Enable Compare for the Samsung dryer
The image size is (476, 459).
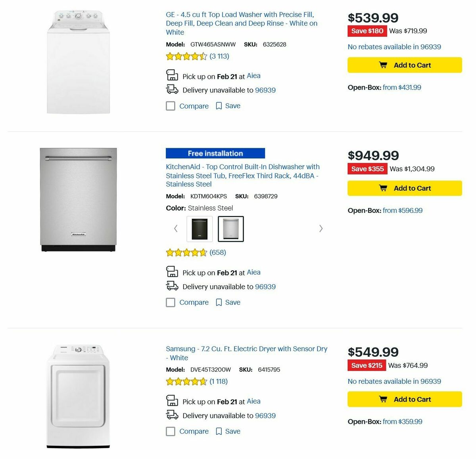pos(170,431)
